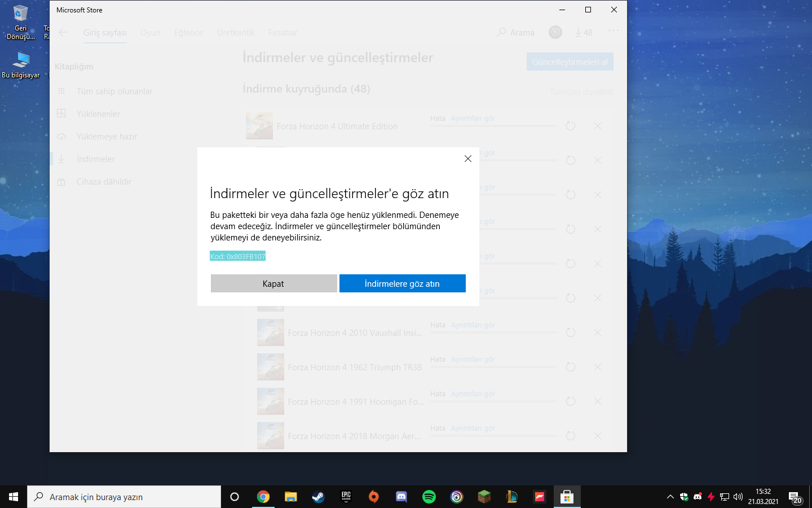Open Spotify from the taskbar
The width and height of the screenshot is (812, 508).
click(429, 497)
